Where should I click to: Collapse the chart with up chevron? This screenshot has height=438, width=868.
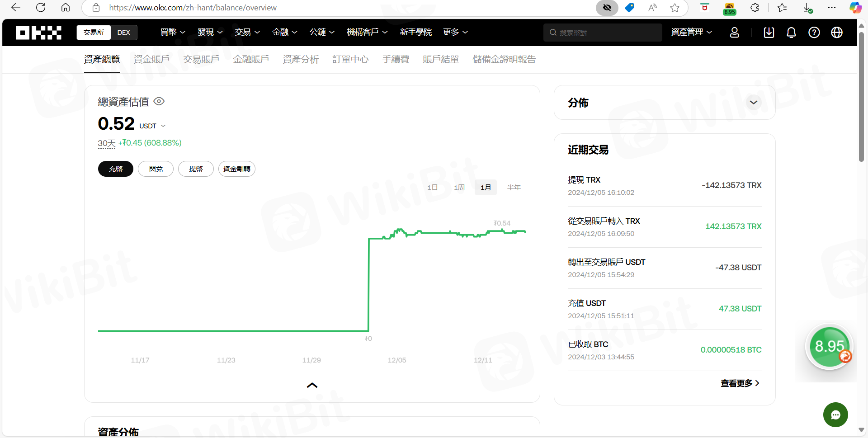(312, 386)
